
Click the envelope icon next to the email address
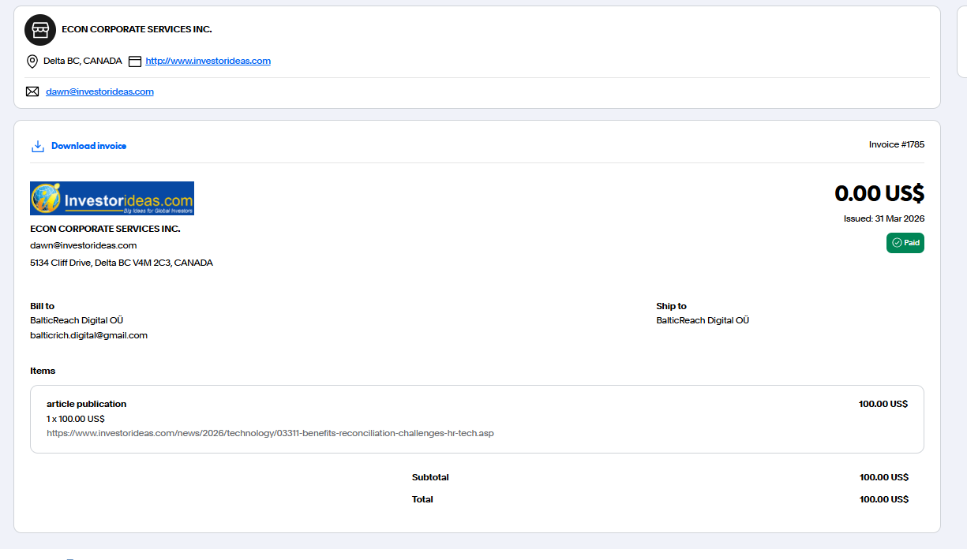32,91
